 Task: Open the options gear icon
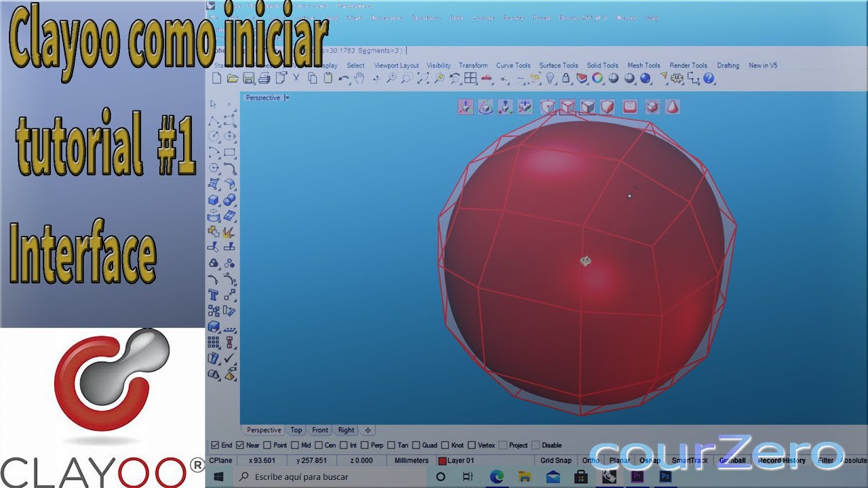677,78
